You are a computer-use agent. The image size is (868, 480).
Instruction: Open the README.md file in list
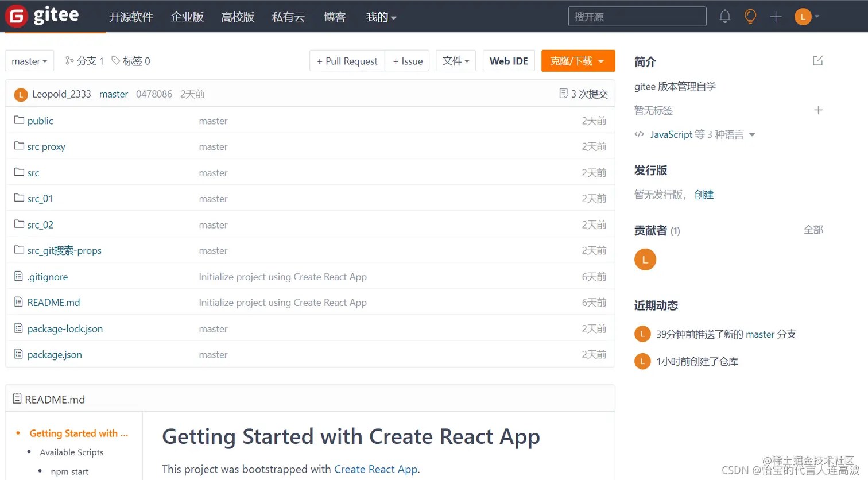tap(53, 302)
